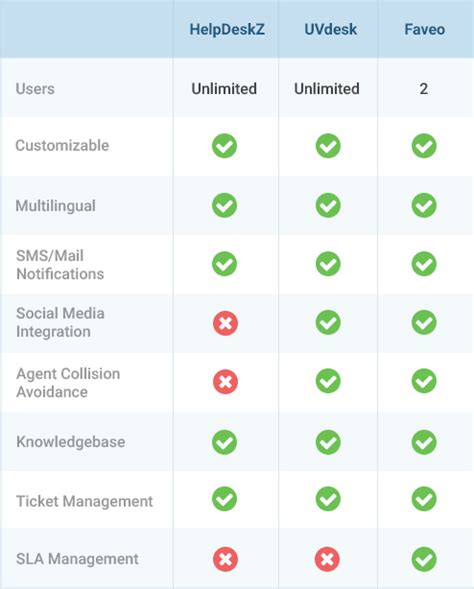This screenshot has width=474, height=589.
Task: Click HelpDeskZ red cross for Social Media Integration
Action: click(225, 323)
